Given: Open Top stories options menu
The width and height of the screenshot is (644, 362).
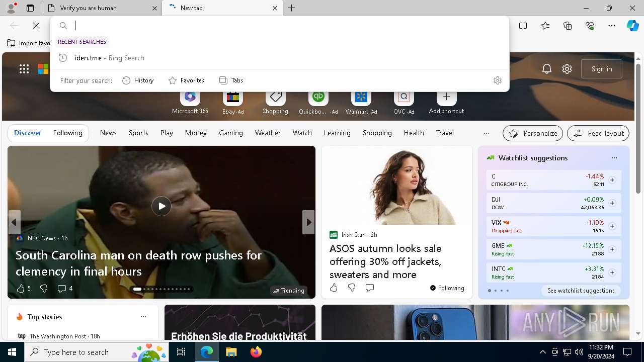Looking at the screenshot, I should pyautogui.click(x=143, y=317).
